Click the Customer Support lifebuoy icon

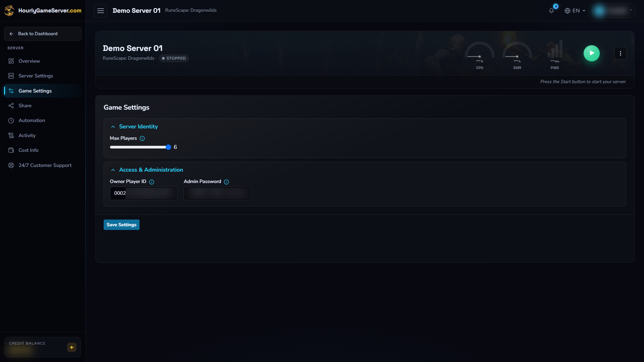click(x=11, y=165)
